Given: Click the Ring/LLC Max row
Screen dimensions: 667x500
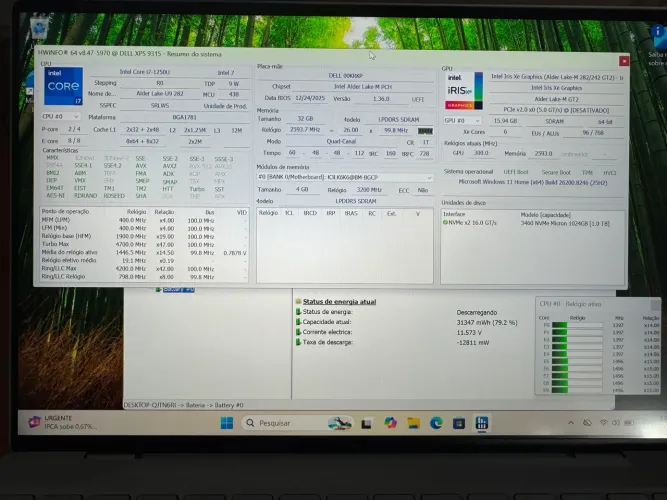Looking at the screenshot, I should [x=144, y=269].
